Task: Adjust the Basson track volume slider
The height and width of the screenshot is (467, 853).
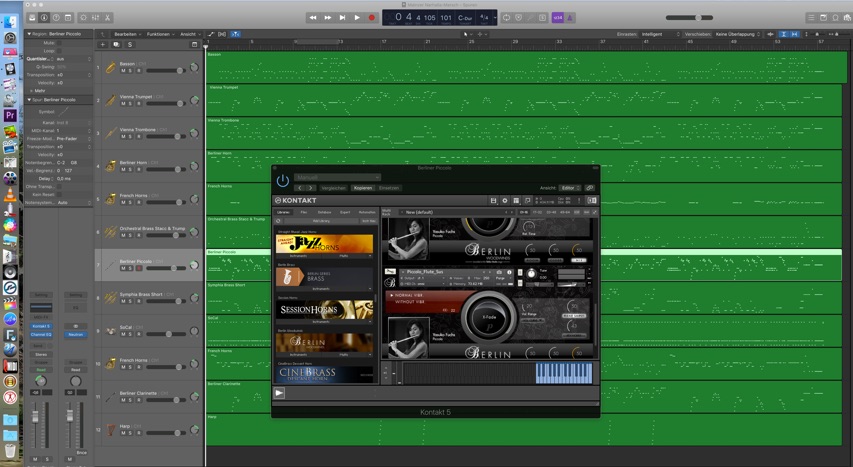Action: click(165, 70)
